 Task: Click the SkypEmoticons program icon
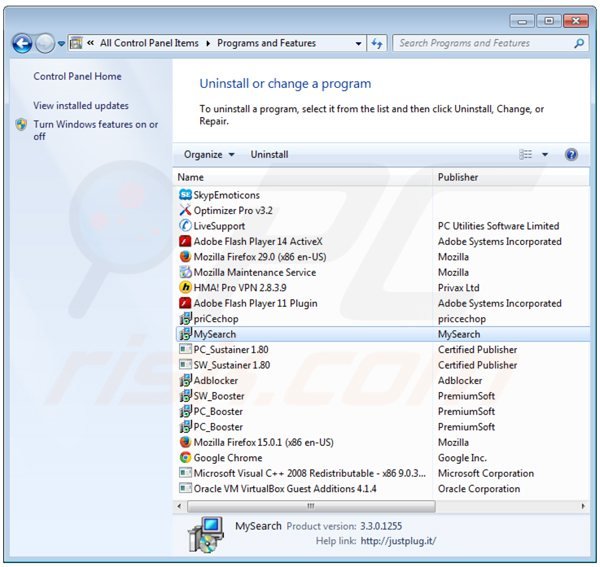(x=185, y=195)
